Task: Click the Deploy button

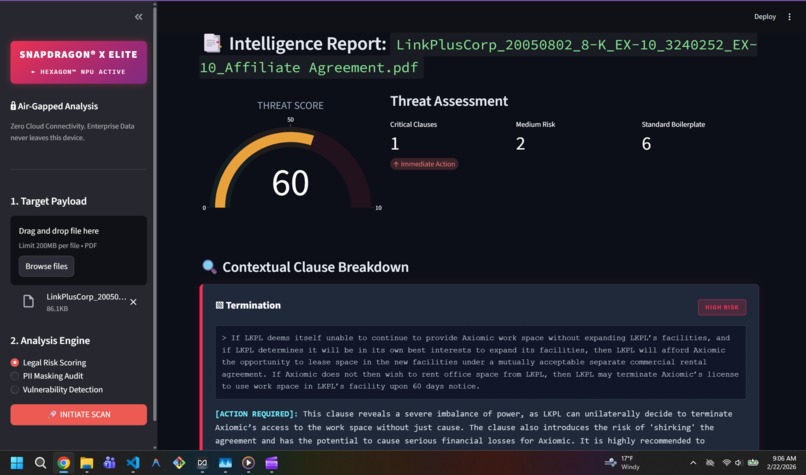Action: click(x=765, y=17)
